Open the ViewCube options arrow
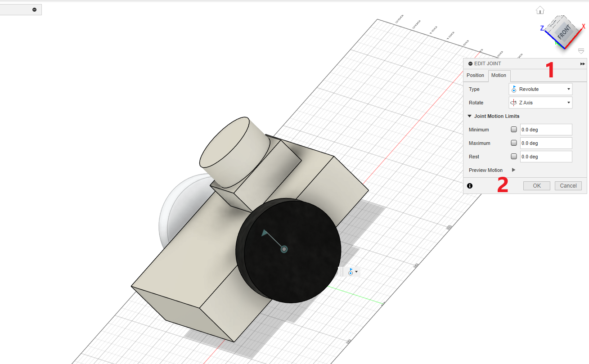The width and height of the screenshot is (589, 364). pyautogui.click(x=581, y=51)
